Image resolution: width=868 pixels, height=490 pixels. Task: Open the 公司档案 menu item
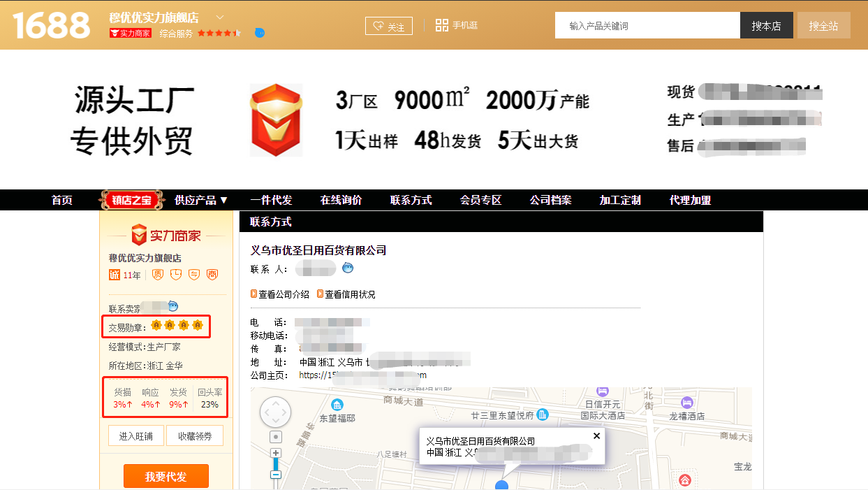pos(551,200)
